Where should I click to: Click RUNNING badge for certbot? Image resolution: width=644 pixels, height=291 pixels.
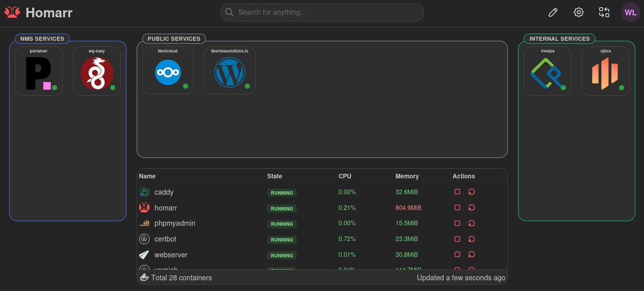tap(282, 240)
